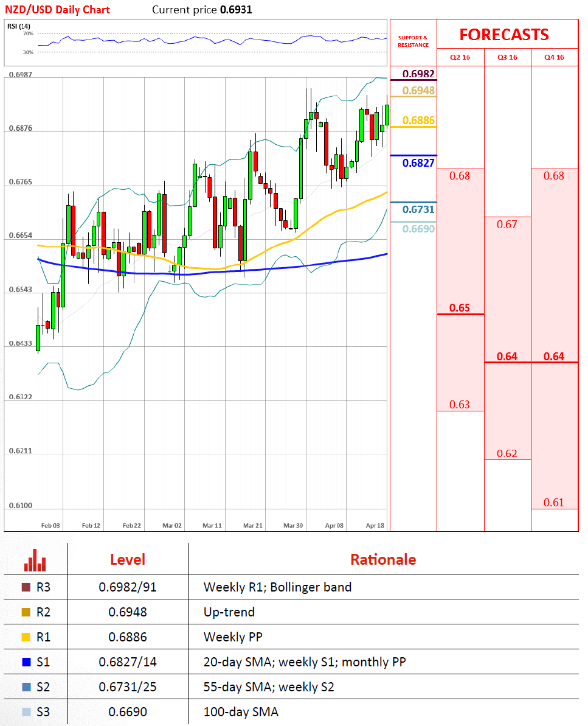
Task: Click the red bar chart icon
Action: [x=35, y=560]
